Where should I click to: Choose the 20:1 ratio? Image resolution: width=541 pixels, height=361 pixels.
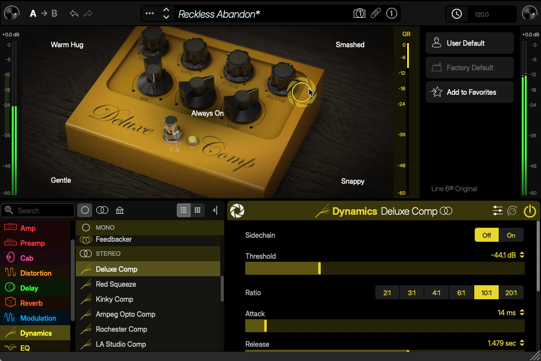pyautogui.click(x=511, y=293)
